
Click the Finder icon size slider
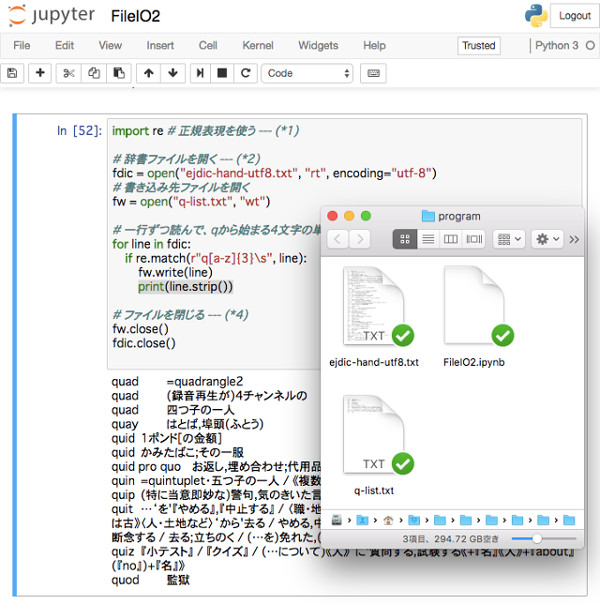[x=537, y=538]
